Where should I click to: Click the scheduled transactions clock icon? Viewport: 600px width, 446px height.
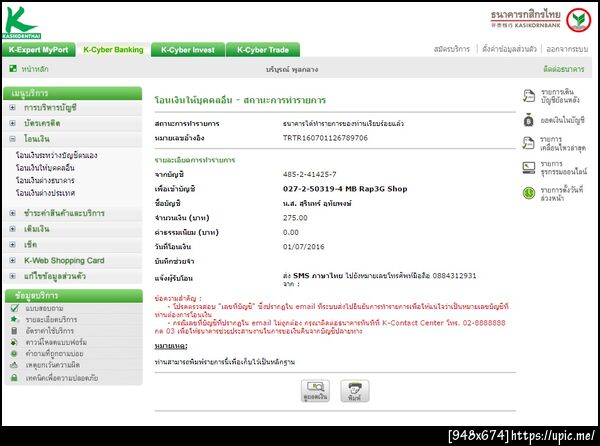[x=528, y=193]
